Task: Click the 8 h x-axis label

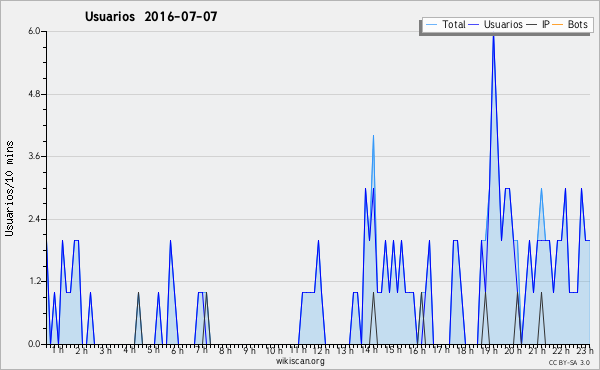Action: click(x=225, y=350)
